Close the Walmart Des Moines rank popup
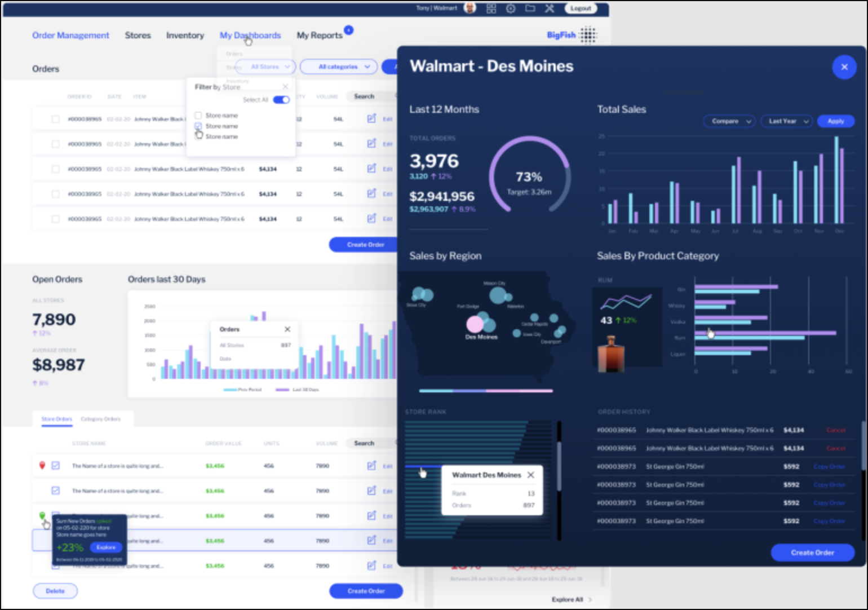The height and width of the screenshot is (610, 868). 530,475
